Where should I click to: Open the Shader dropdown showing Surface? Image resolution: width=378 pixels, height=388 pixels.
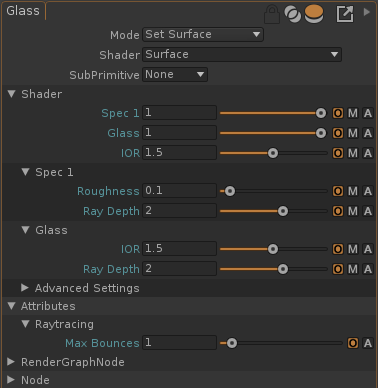coord(242,55)
